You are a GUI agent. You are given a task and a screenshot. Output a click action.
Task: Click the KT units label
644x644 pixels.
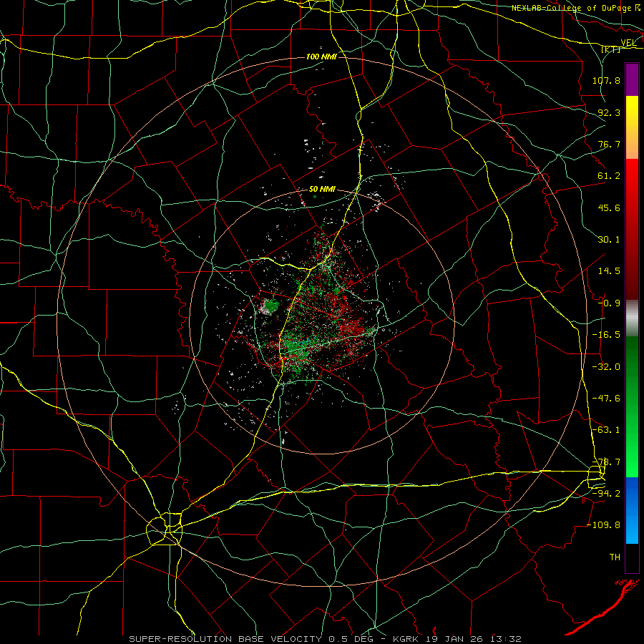(611, 49)
